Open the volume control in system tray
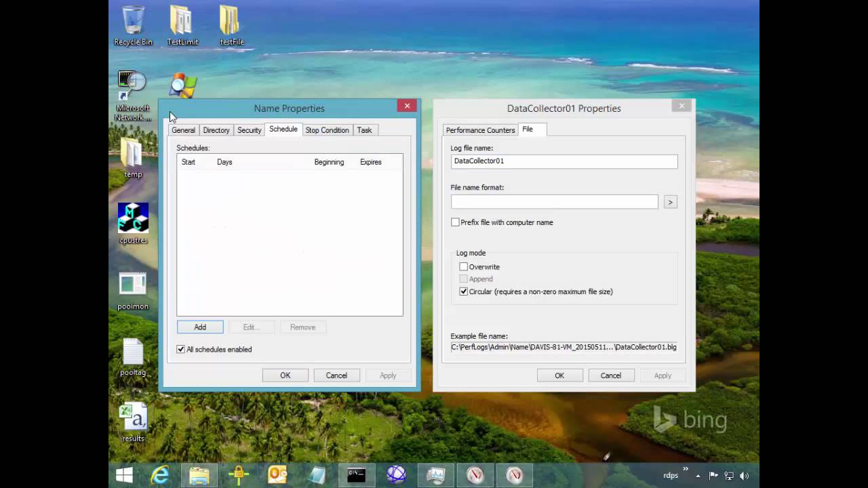 tap(745, 476)
